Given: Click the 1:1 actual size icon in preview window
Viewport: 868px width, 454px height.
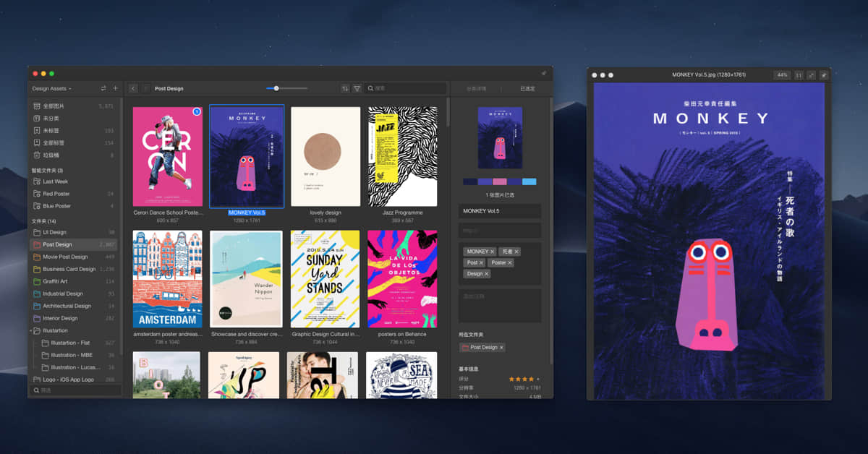Looking at the screenshot, I should 799,74.
